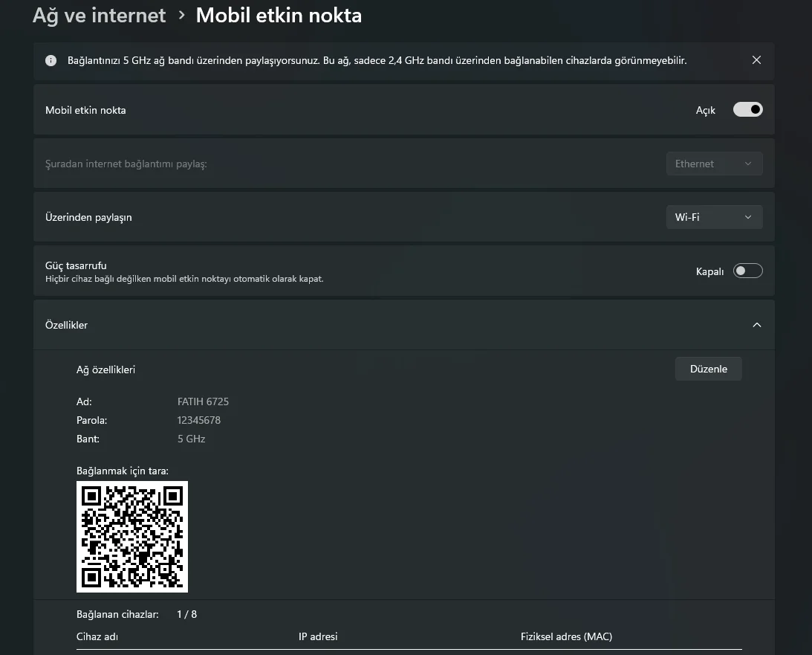Screen dimensions: 812x655
Task: Click connected devices count 1 / 8
Action: click(x=187, y=614)
